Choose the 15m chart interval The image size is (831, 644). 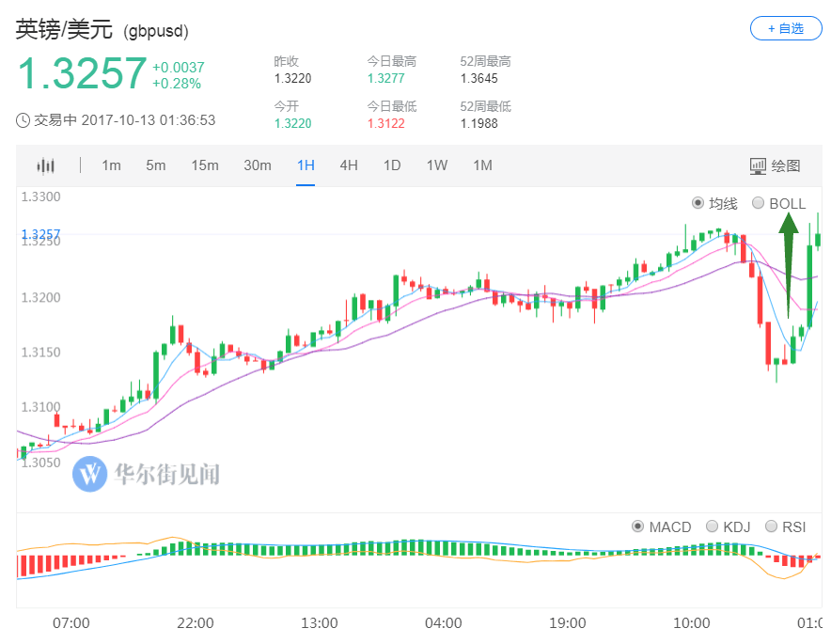[204, 165]
